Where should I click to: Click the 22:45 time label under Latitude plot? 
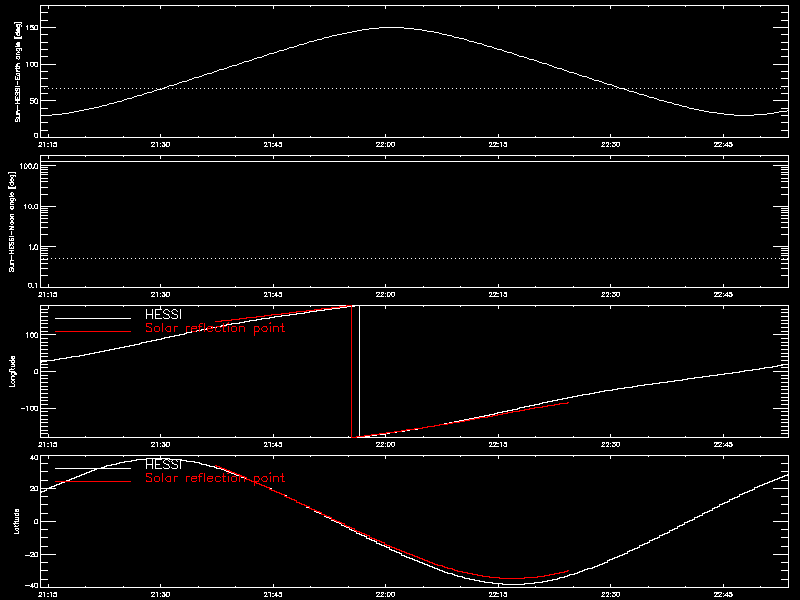click(x=723, y=594)
